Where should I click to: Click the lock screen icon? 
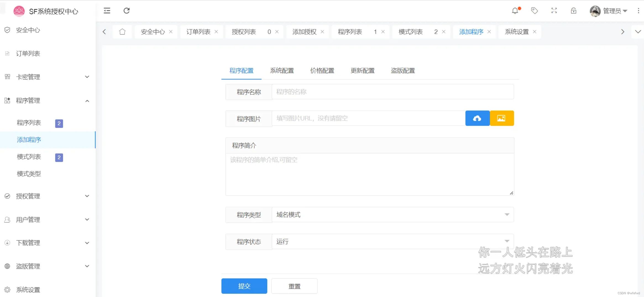tap(573, 11)
